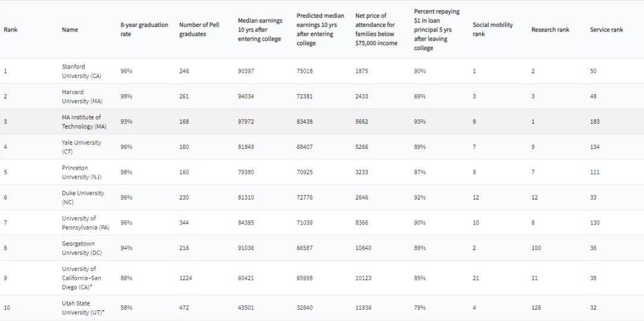Click the Name column header

coord(70,30)
